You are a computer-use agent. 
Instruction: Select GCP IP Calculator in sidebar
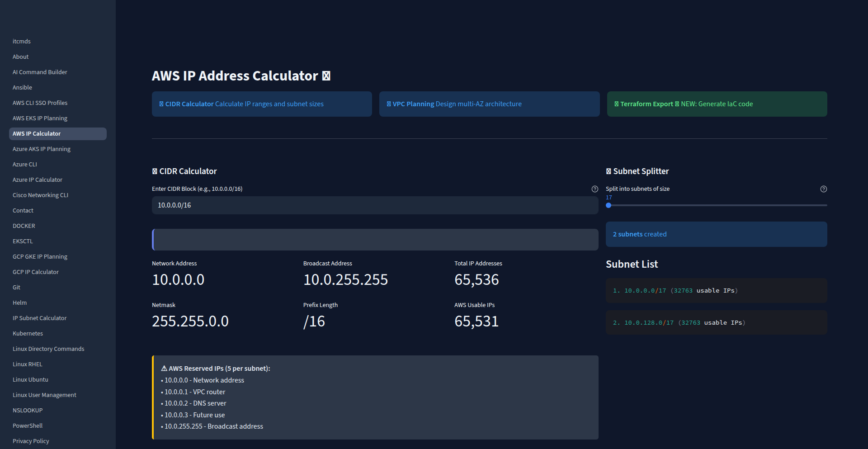click(36, 272)
